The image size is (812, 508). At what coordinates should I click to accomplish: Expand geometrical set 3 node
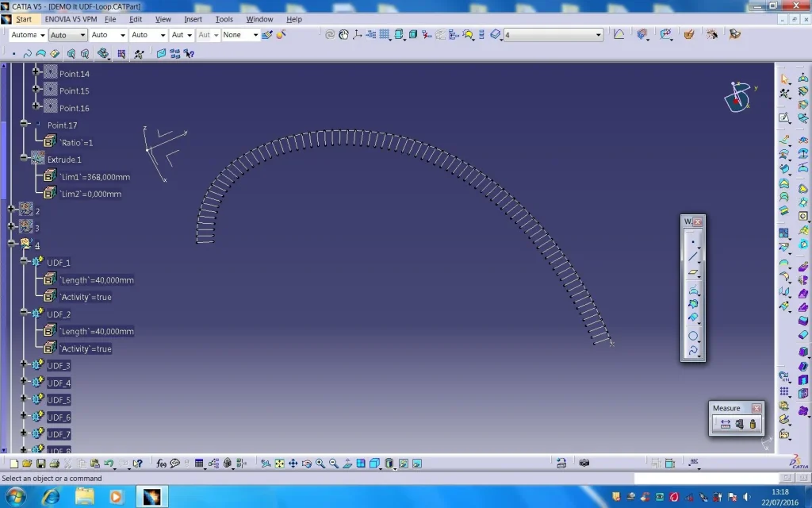click(x=11, y=226)
